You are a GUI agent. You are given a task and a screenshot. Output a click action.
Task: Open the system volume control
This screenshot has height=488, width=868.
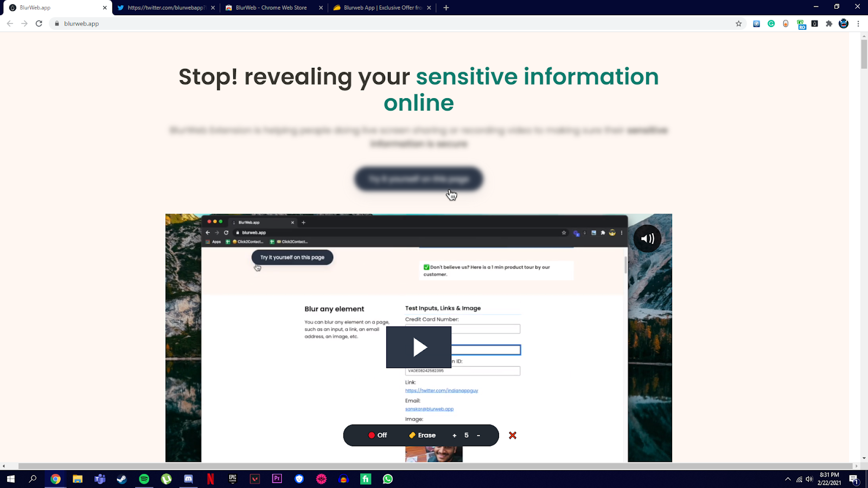coord(809,479)
